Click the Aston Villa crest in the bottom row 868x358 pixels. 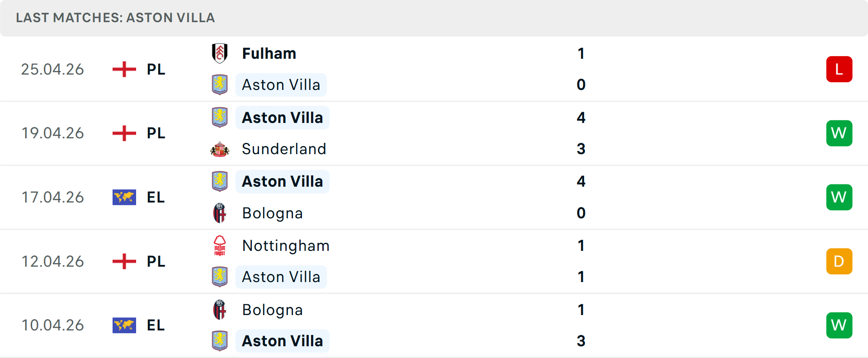[x=220, y=341]
